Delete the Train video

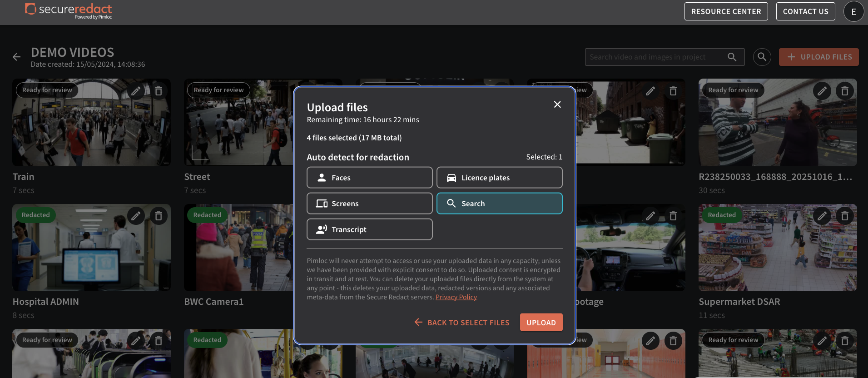159,91
